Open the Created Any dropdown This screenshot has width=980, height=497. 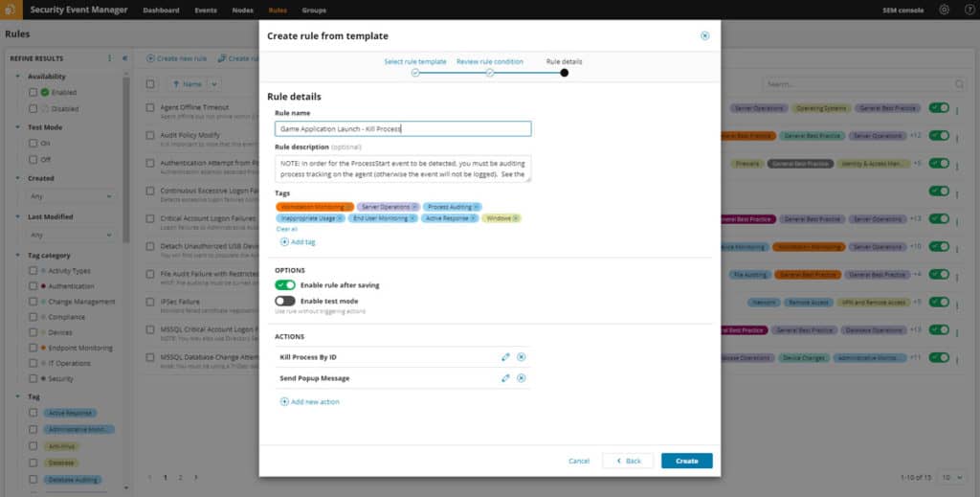click(71, 196)
